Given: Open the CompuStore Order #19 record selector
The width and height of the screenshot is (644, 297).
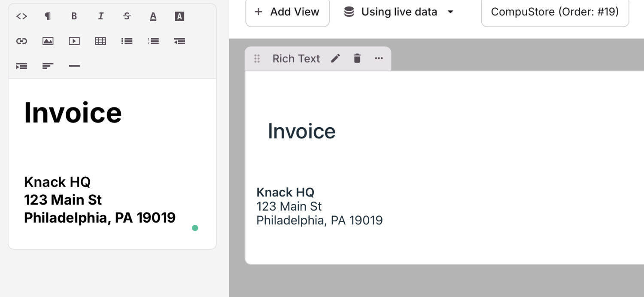Looking at the screenshot, I should 554,12.
